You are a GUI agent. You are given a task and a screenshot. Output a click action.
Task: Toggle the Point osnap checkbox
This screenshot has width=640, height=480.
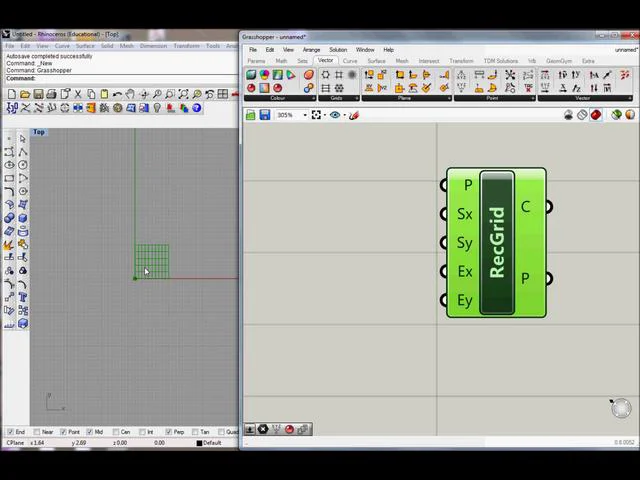point(63,432)
